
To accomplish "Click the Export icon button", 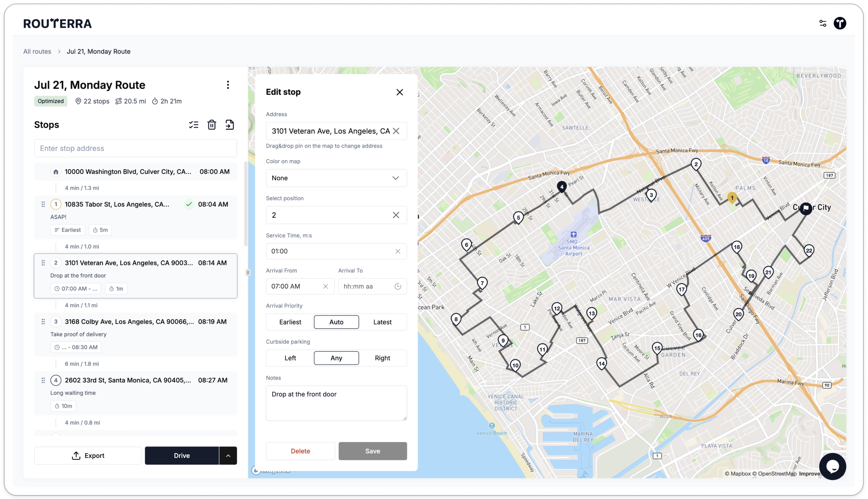I will [76, 456].
